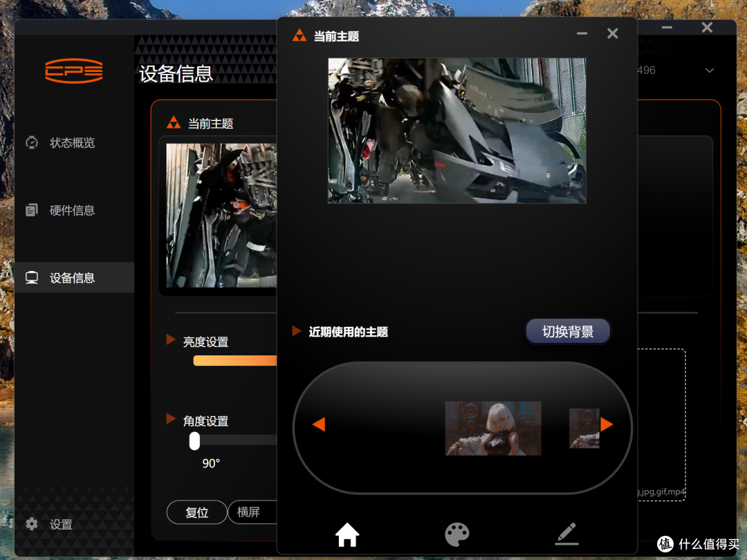Click the 90° angle value text
Image resolution: width=747 pixels, height=560 pixels.
click(x=211, y=463)
